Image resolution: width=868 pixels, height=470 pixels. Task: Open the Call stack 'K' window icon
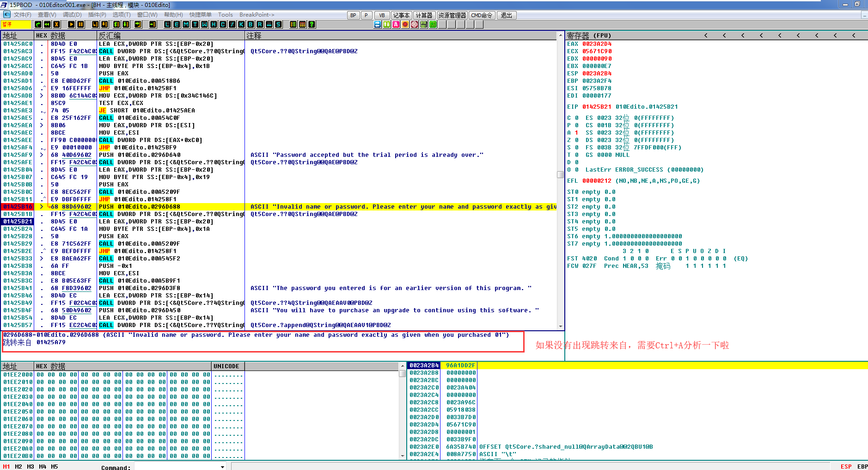tap(241, 25)
